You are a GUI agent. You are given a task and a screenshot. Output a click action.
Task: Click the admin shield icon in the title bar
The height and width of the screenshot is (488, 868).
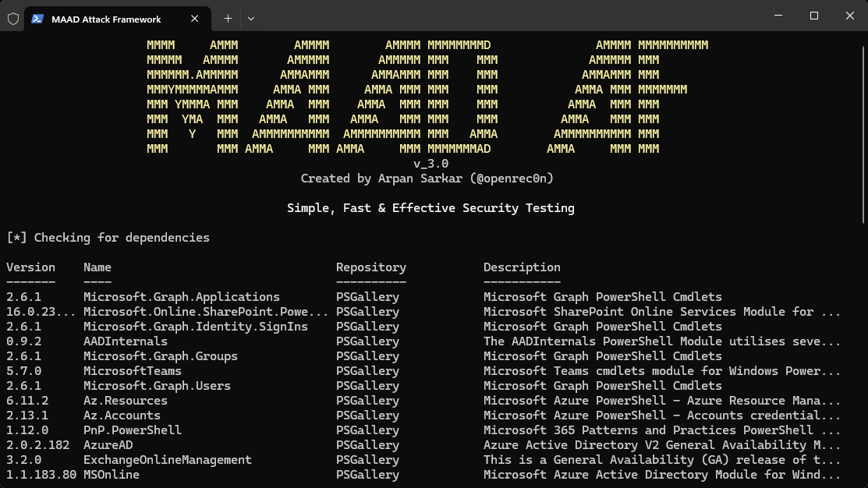tap(12, 18)
